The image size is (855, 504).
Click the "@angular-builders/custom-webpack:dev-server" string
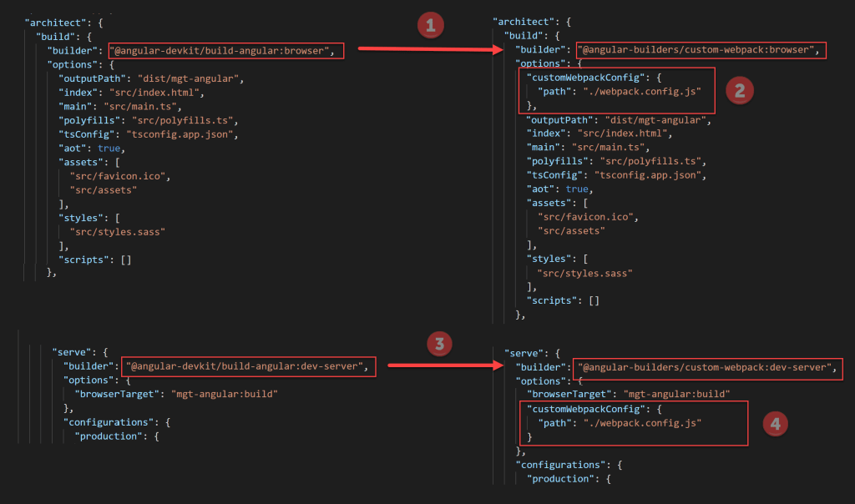(x=708, y=367)
